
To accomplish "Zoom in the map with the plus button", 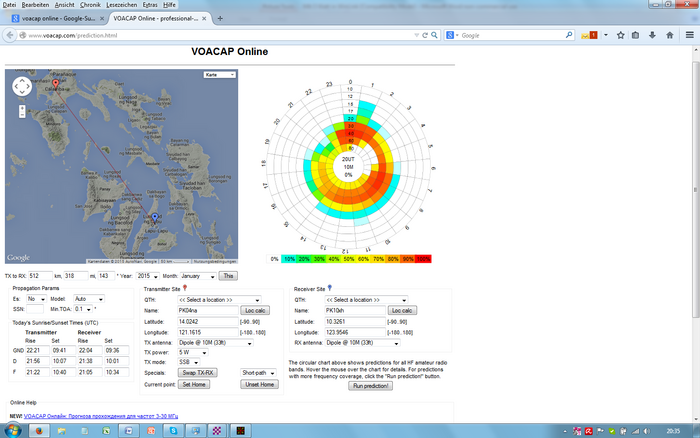I will coord(22,108).
